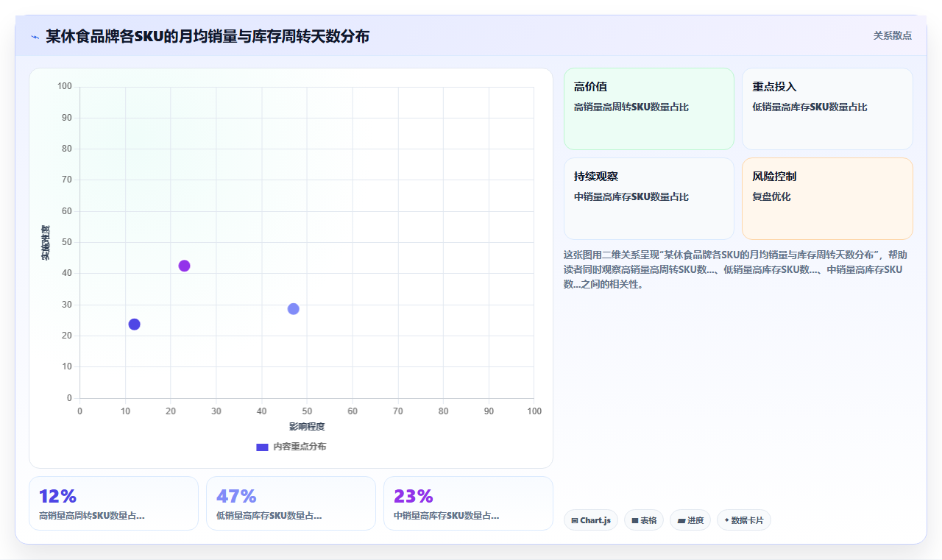Click the 23% statistic card
Viewport: 942px width, 560px height.
pyautogui.click(x=468, y=503)
